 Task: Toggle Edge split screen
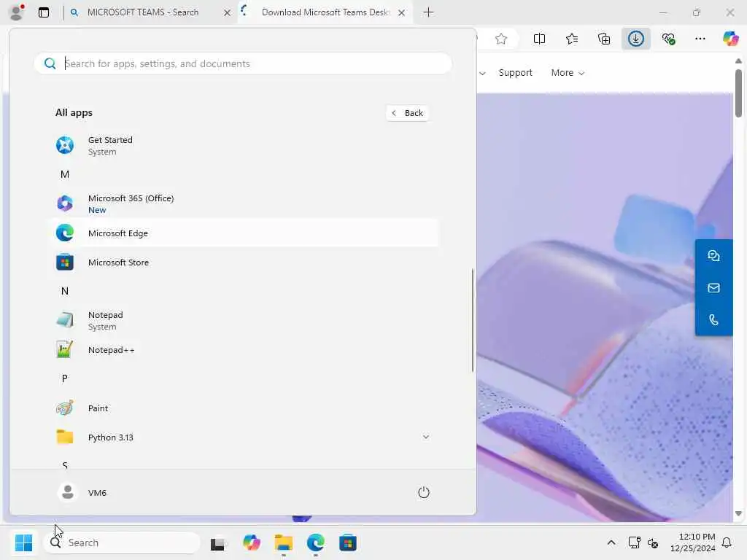pyautogui.click(x=539, y=39)
